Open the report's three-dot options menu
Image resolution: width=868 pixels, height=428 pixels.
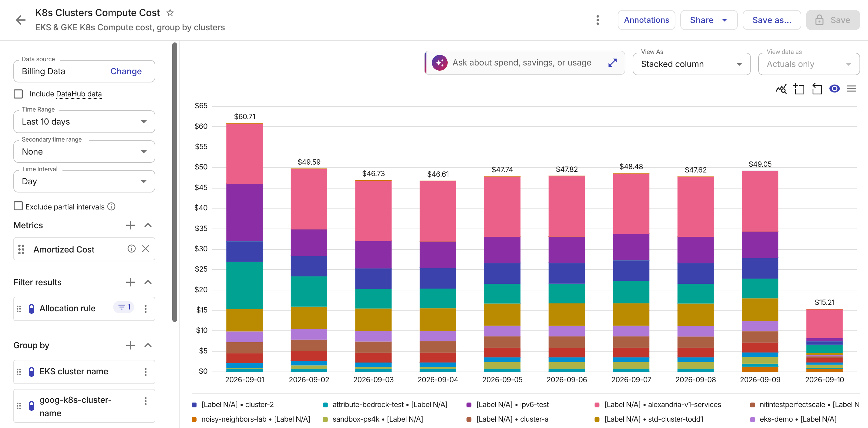pyautogui.click(x=597, y=20)
